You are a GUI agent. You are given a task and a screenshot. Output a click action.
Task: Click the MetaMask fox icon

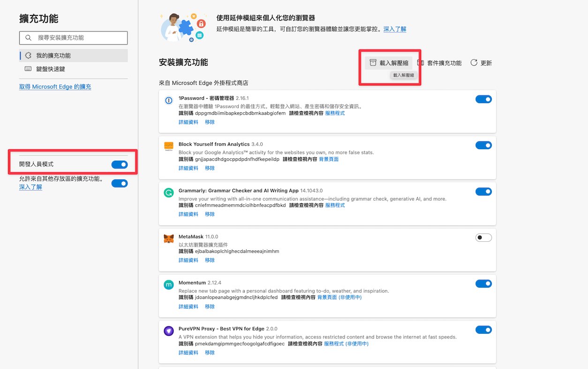coord(169,239)
